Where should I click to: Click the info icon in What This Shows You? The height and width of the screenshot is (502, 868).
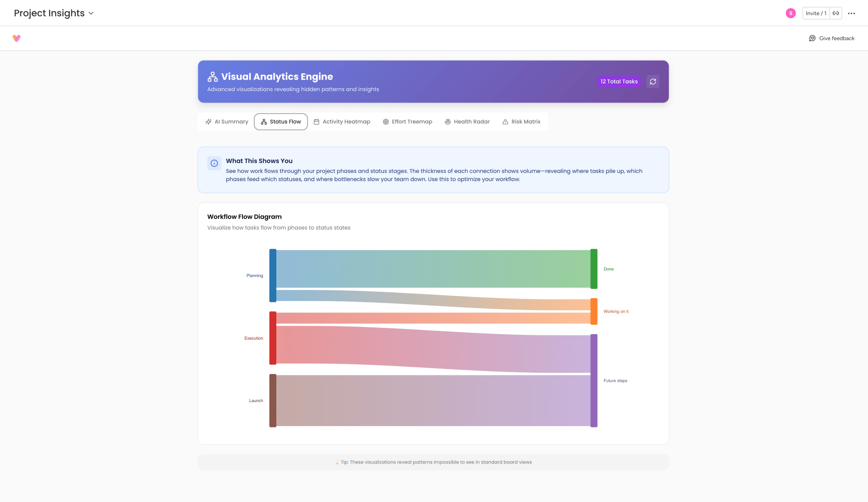(x=214, y=163)
